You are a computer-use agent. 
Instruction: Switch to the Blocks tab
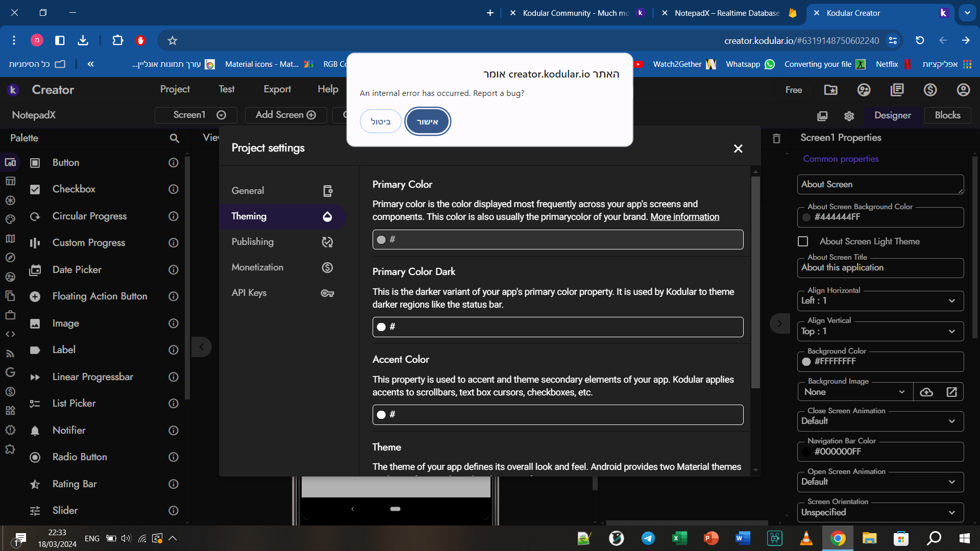tap(947, 115)
